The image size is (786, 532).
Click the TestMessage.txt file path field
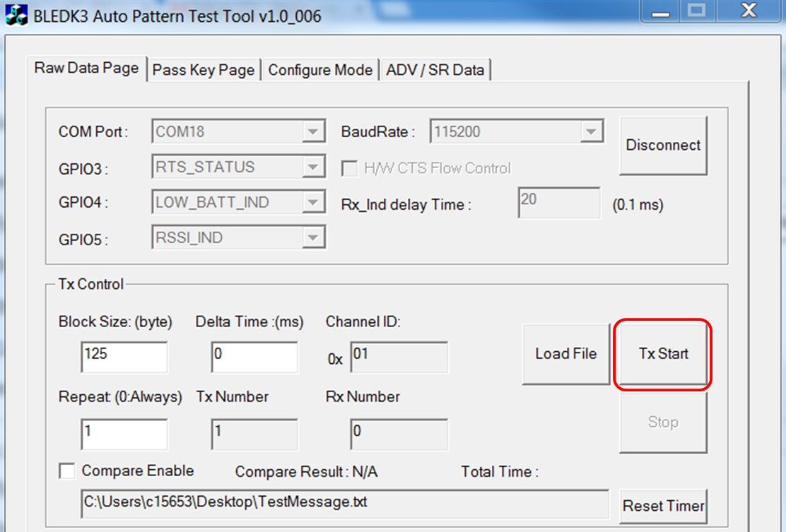coord(344,504)
